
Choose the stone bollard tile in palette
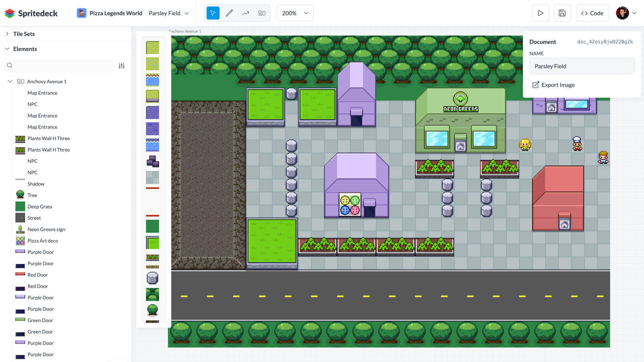pos(152,278)
